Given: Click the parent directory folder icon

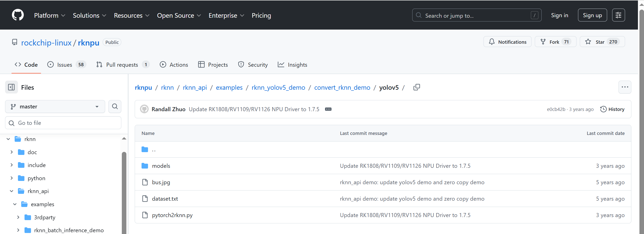Looking at the screenshot, I should [145, 149].
